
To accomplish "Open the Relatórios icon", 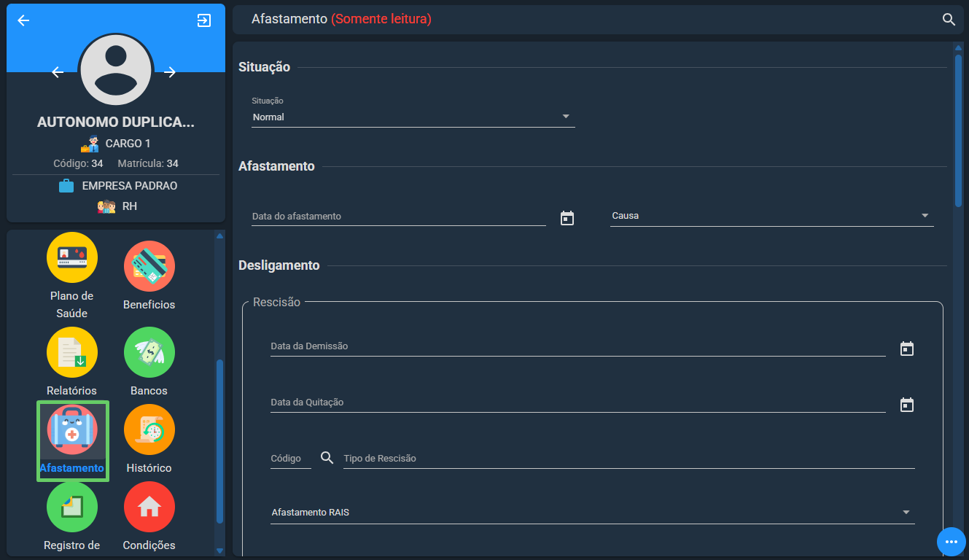I will [72, 352].
